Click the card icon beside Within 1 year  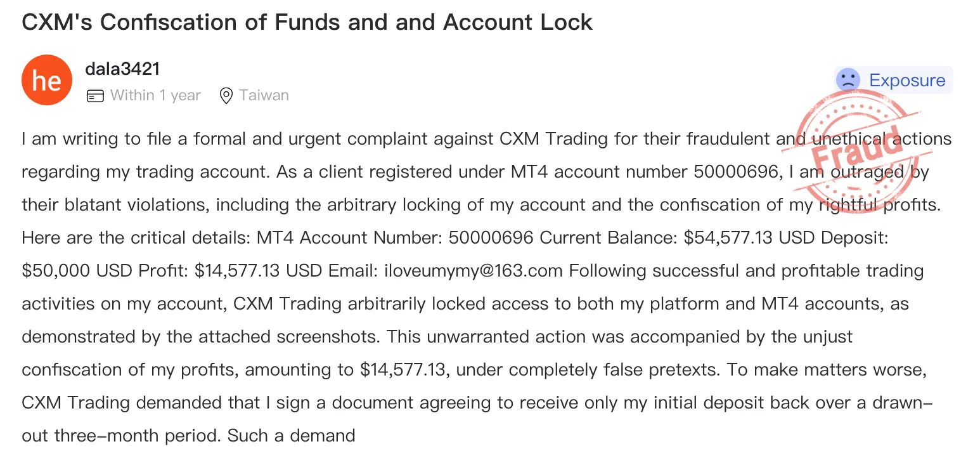click(x=95, y=96)
